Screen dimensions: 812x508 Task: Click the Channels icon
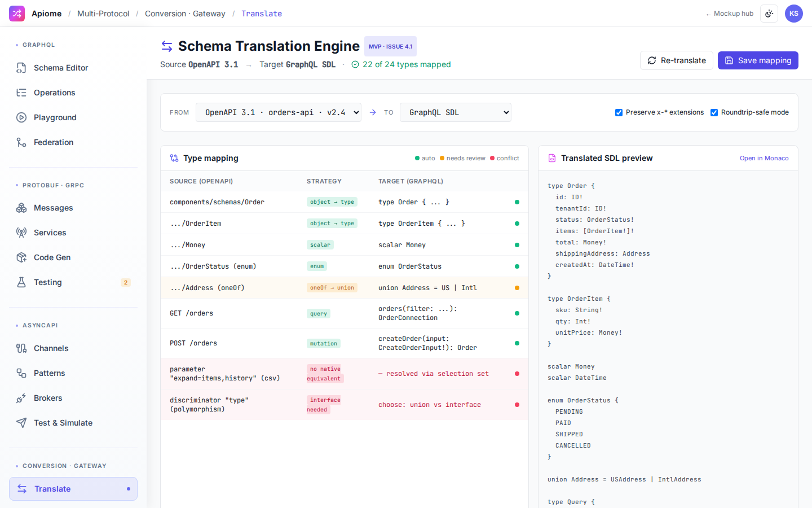21,348
